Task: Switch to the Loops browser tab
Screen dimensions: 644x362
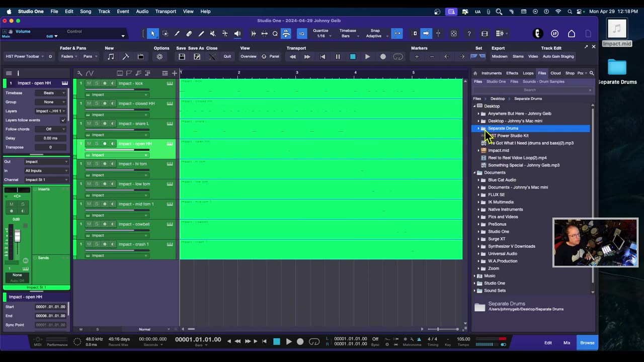Action: 528,73
